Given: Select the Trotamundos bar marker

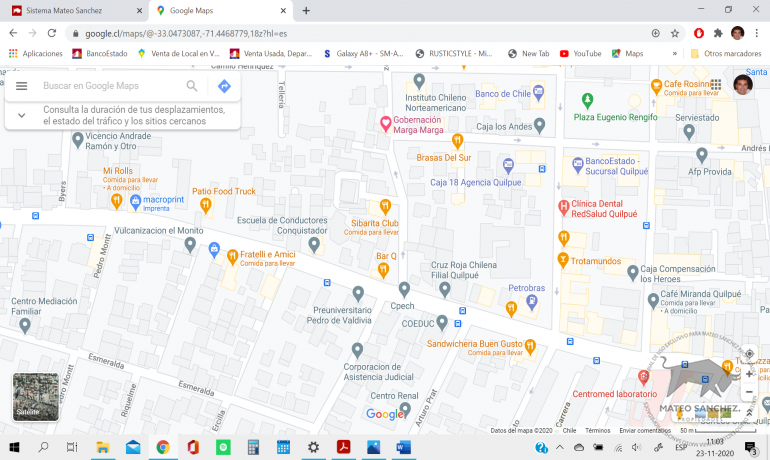Looking at the screenshot, I should [563, 260].
